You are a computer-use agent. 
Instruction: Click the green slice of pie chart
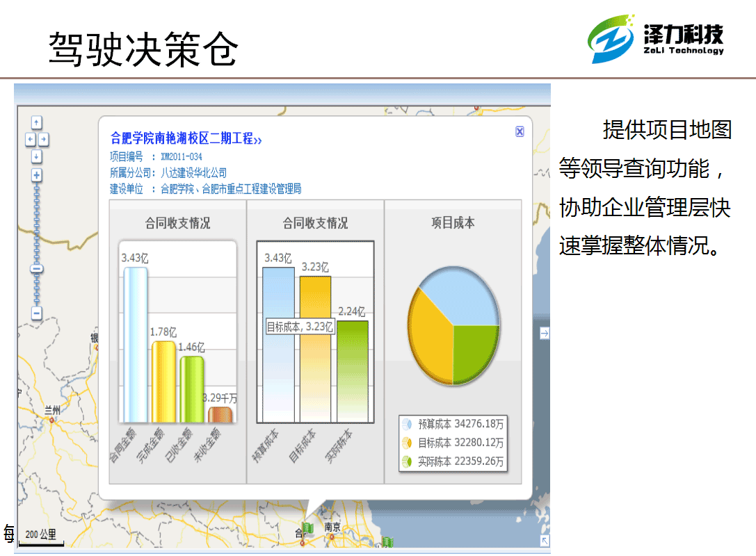coord(474,351)
